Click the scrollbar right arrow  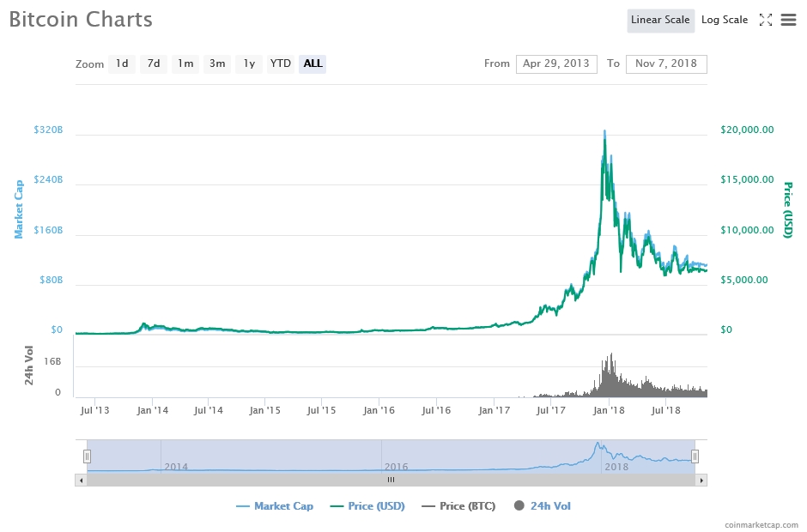(x=702, y=480)
